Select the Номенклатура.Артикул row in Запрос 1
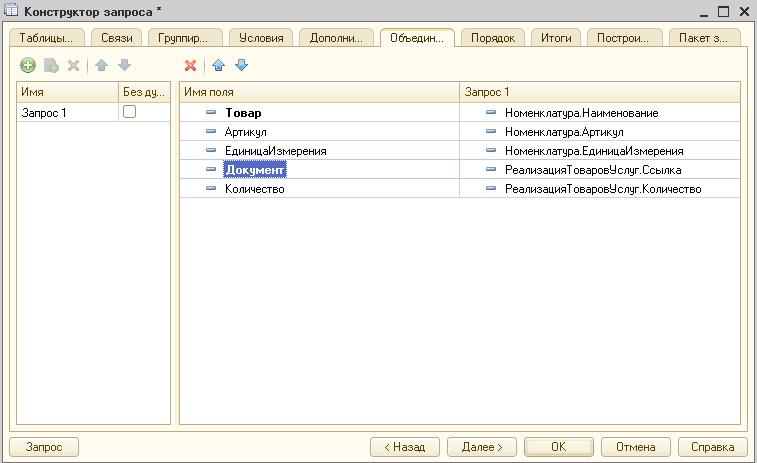757x463 pixels. [564, 132]
